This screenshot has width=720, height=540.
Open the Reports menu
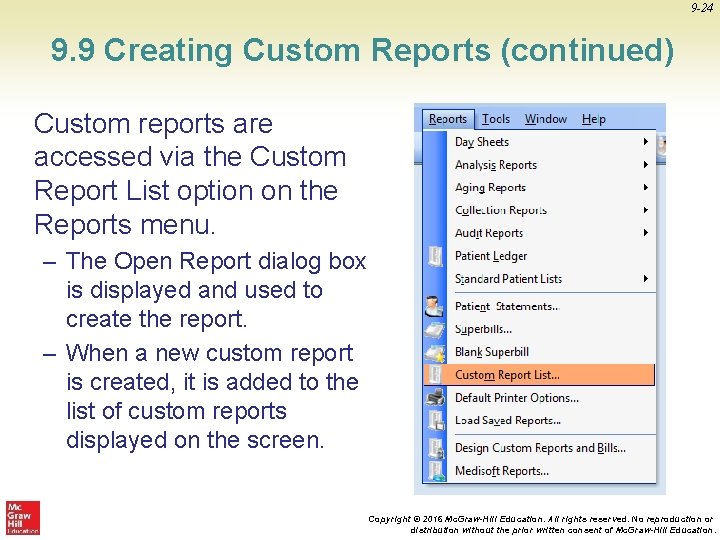click(448, 119)
